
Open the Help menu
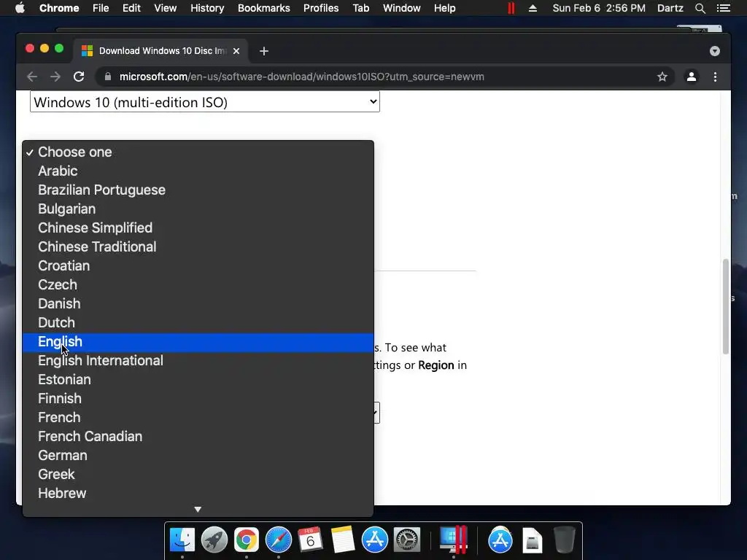(x=444, y=8)
